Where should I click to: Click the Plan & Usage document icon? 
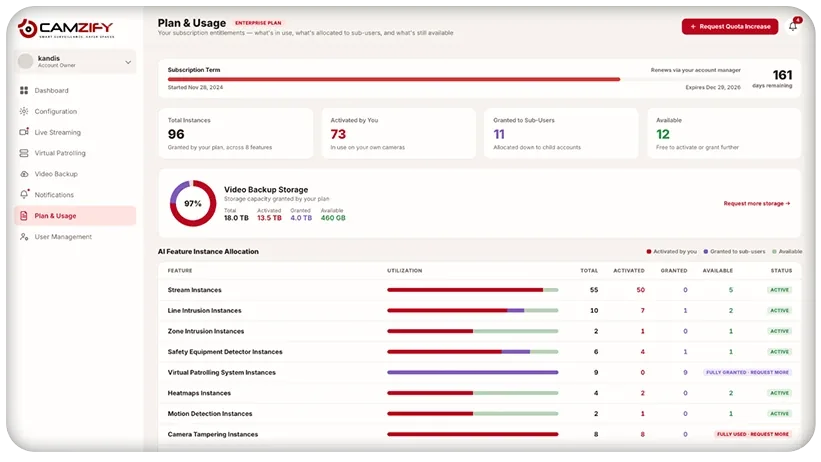point(24,216)
